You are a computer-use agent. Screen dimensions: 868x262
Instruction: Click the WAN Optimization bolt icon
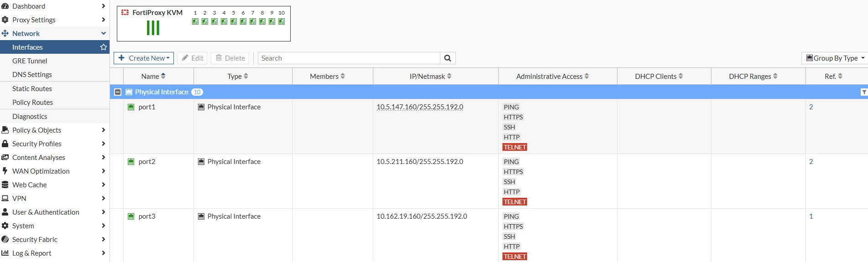[x=5, y=171]
